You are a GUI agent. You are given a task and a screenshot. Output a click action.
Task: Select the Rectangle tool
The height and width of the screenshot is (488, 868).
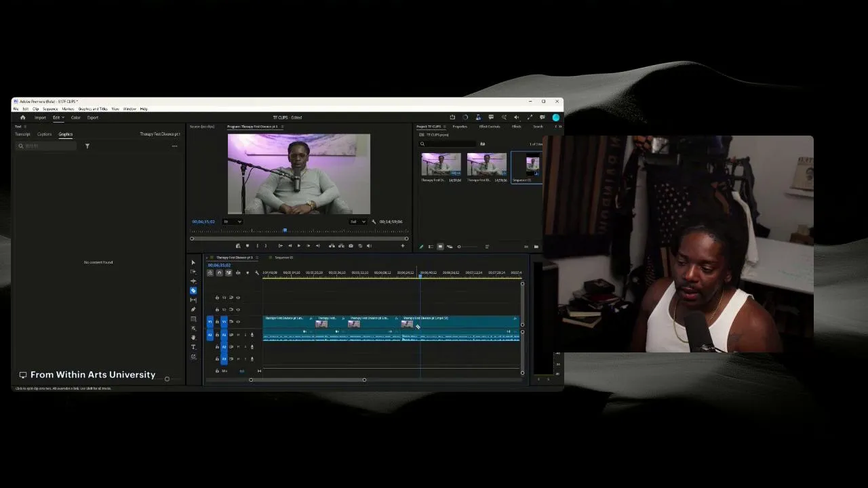coord(193,319)
